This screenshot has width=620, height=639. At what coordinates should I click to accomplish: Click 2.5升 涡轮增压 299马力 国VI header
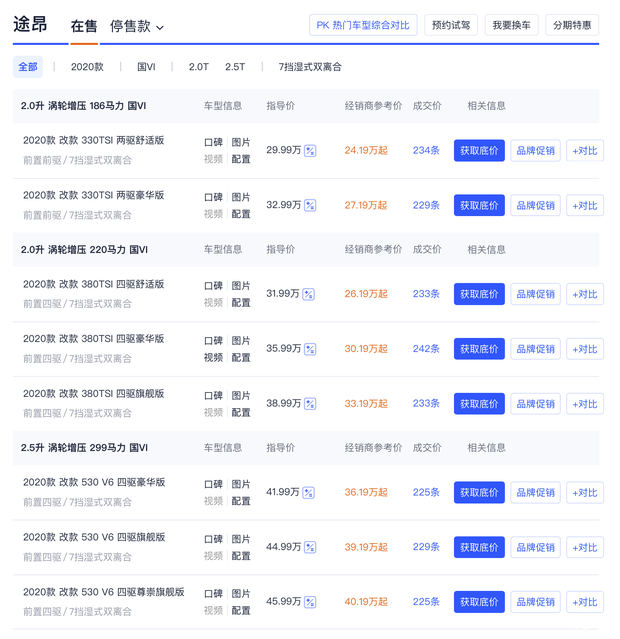(84, 448)
